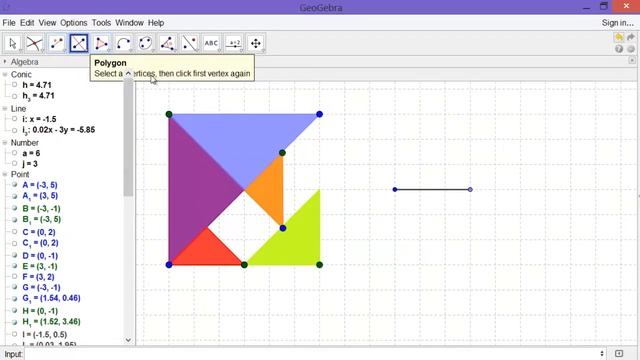Select the Slider a=2 tool
The height and width of the screenshot is (360, 640).
click(x=234, y=43)
